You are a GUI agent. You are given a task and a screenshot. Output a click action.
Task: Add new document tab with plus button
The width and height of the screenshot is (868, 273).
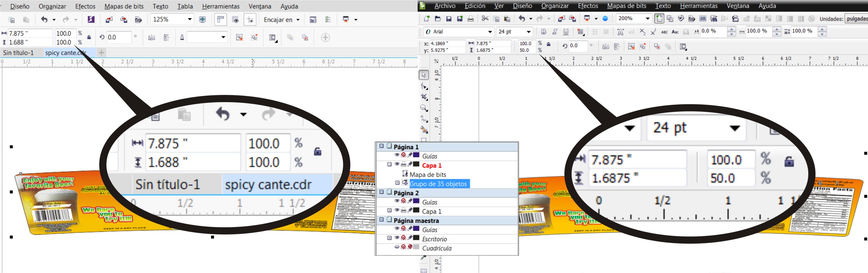point(101,53)
